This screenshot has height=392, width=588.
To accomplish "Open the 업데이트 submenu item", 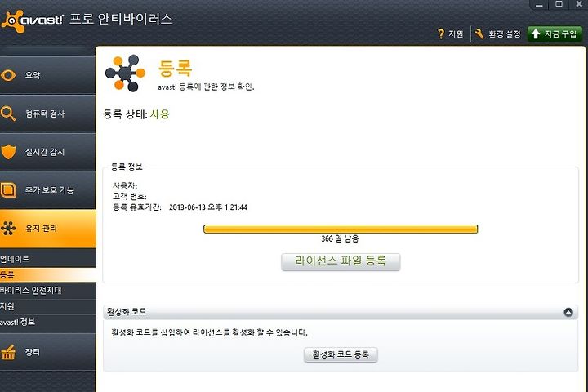I will click(x=48, y=259).
